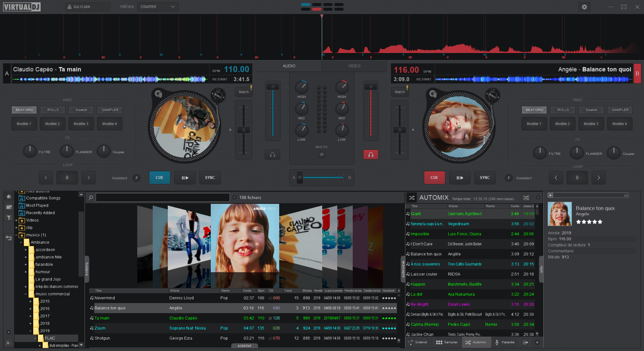This screenshot has height=351, width=644.
Task: Click the Balance ton quoi info thumbnail
Action: 560,214
